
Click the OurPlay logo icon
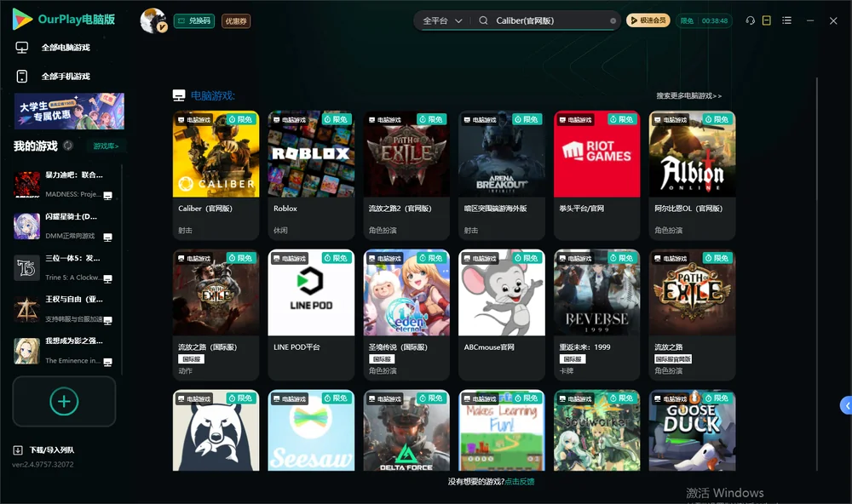[22, 20]
